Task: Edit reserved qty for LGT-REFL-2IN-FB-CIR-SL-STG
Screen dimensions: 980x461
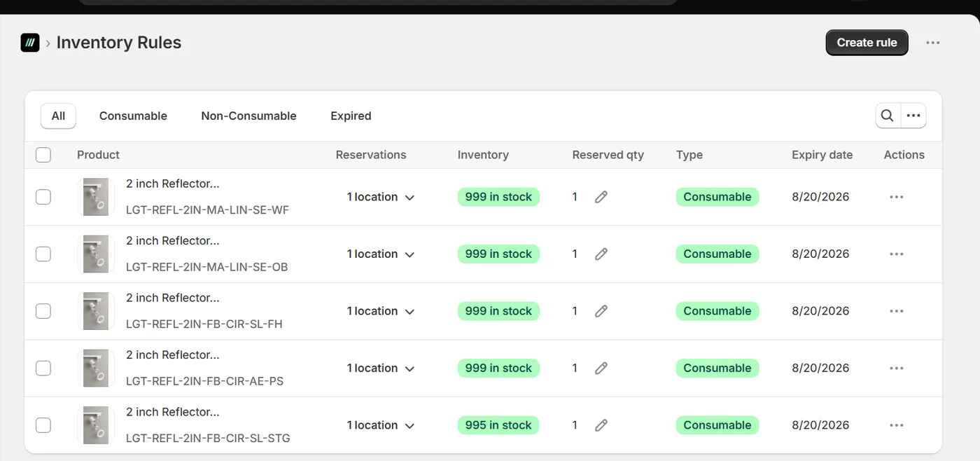Action: [601, 425]
